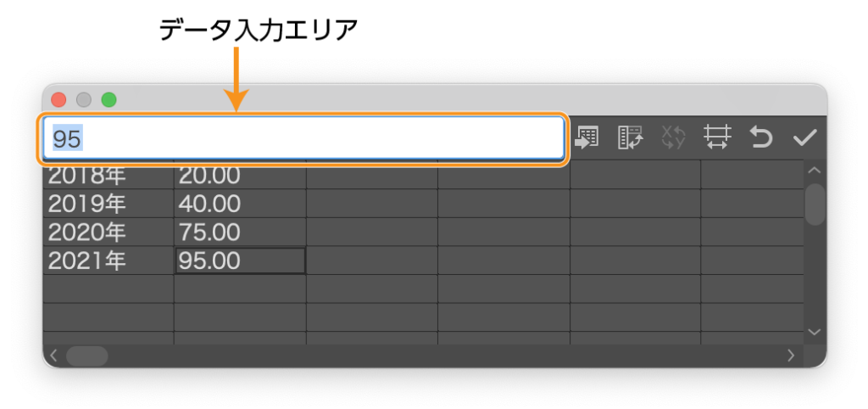Click the highlighted 95.00 cell
This screenshot has width=868, height=409.
pyautogui.click(x=239, y=261)
